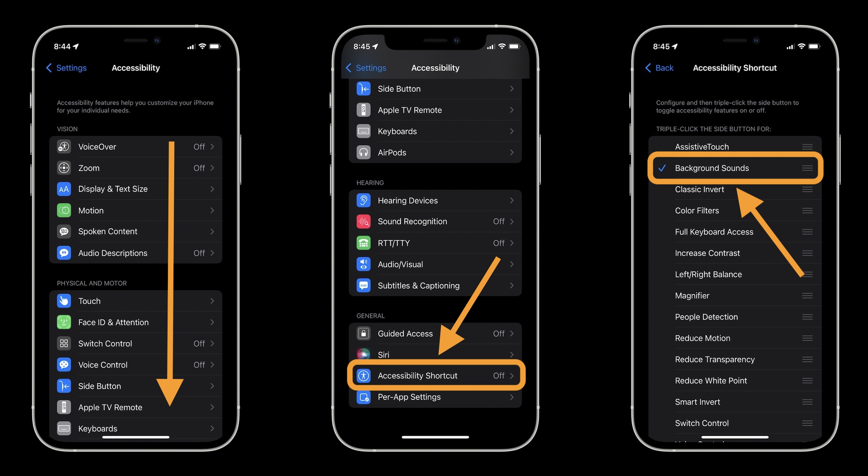Tap the Sound Recognition icon
This screenshot has height=476, width=868.
click(x=364, y=221)
